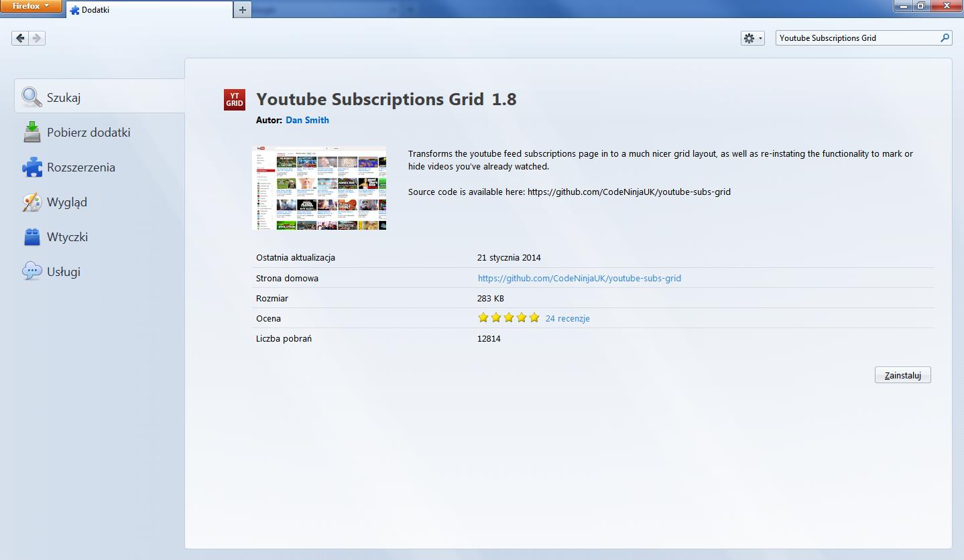The height and width of the screenshot is (560, 964).
Task: Open the homepage github.com/CodeNinjaUK link
Action: tap(579, 278)
